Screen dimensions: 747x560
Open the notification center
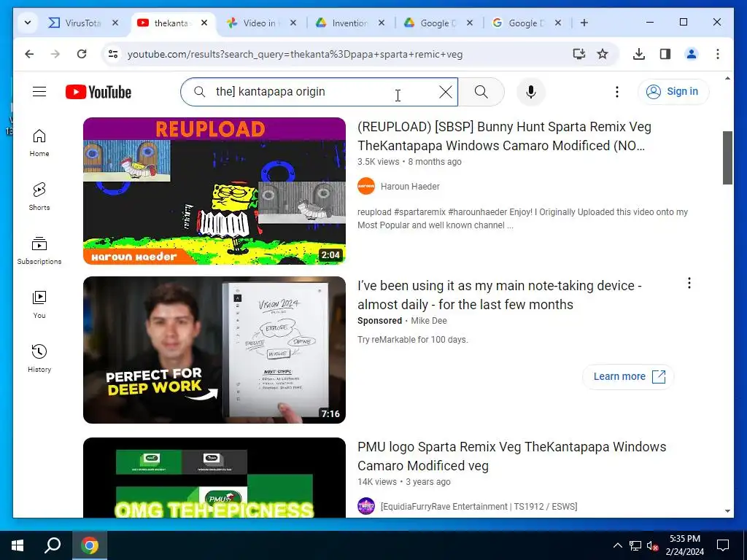point(723,545)
